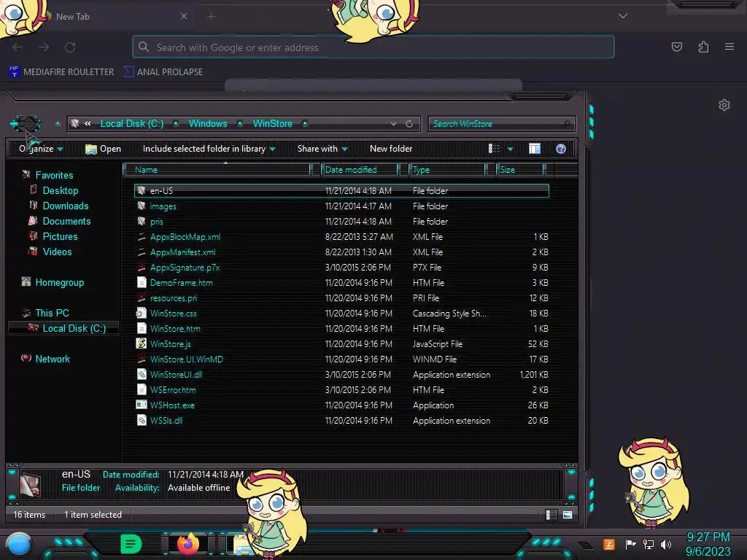The image size is (747, 560).
Task: Select Homegroup in navigation pane
Action: point(59,282)
